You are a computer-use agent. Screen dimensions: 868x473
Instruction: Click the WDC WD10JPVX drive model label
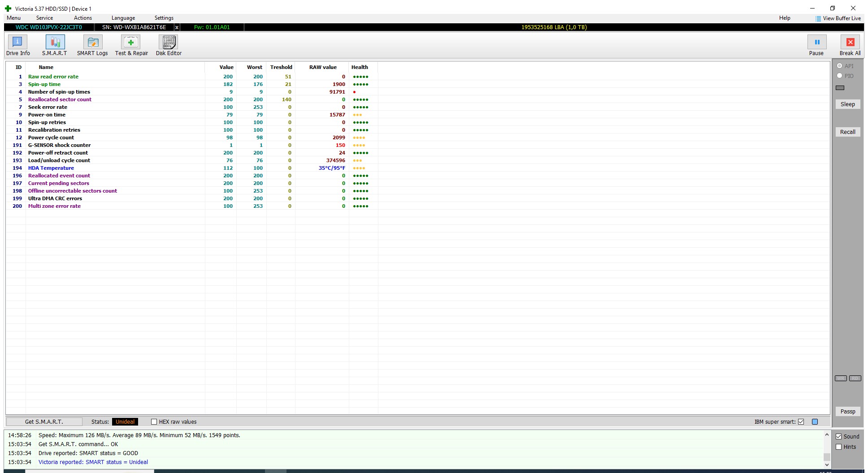(x=49, y=27)
